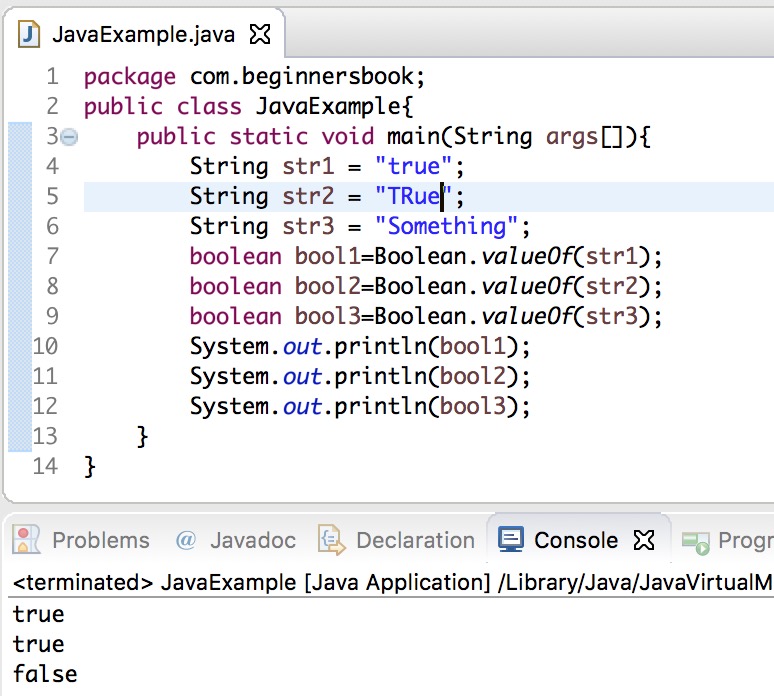This screenshot has width=774, height=696.
Task: Click line number 1 in the gutter
Action: (52, 77)
